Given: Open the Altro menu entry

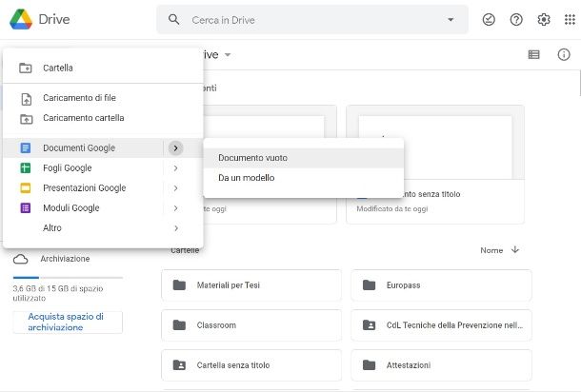Looking at the screenshot, I should [x=103, y=227].
